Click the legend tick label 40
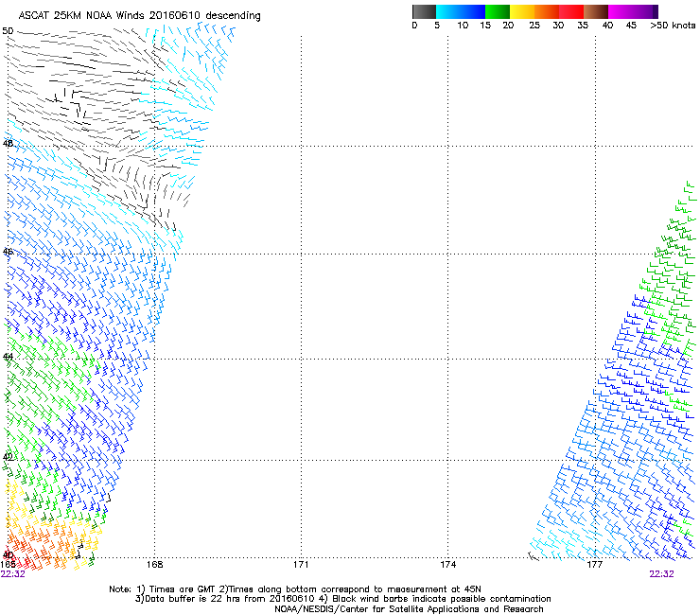700x615 pixels. point(607,26)
